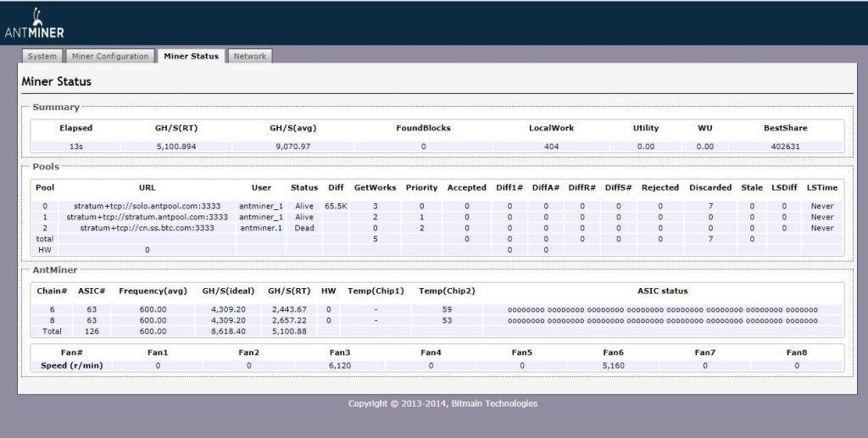Click chain 6 GH/S(RT) value 2,443.67
Viewport: 868px width, 438px height.
289,310
